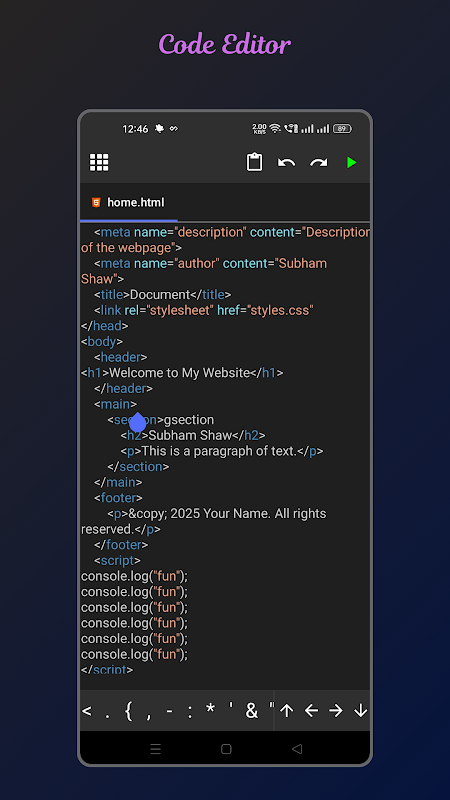Switch to the home.html tab
The height and width of the screenshot is (800, 450).
click(x=129, y=203)
